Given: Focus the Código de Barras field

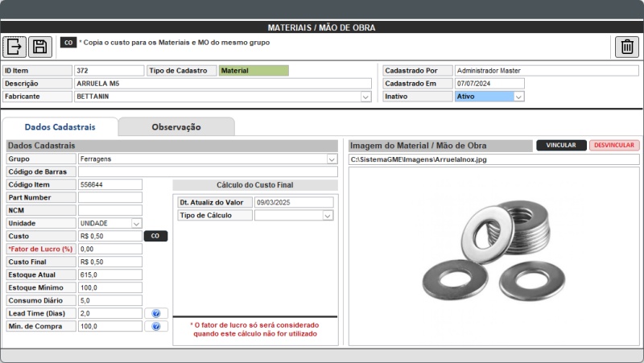Looking at the screenshot, I should [x=207, y=171].
